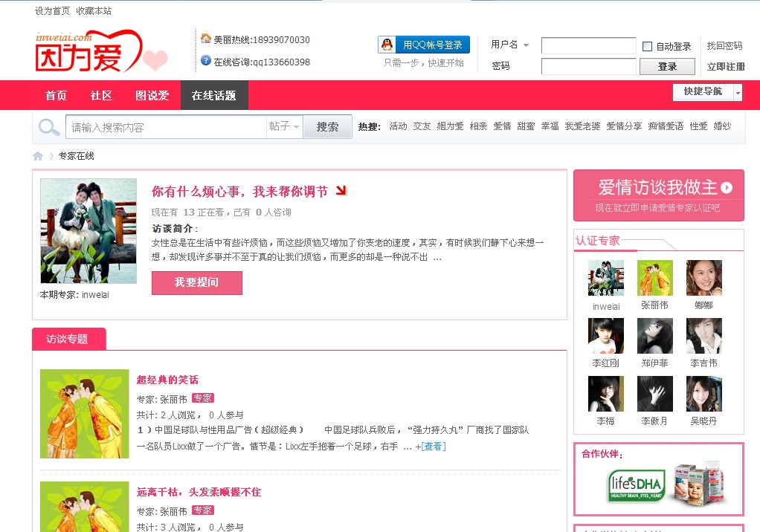The width and height of the screenshot is (760, 532).
Task: Open expert inweiai's avatar
Action: 606,278
